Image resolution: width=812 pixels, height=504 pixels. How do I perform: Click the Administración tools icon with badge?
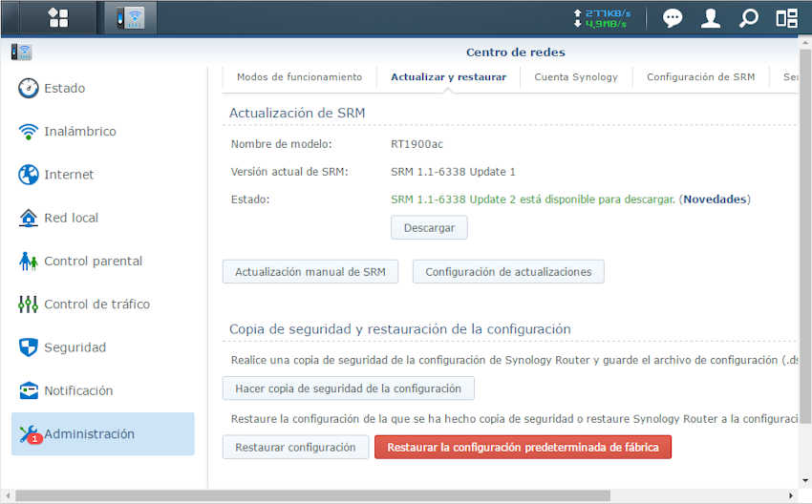tap(29, 434)
